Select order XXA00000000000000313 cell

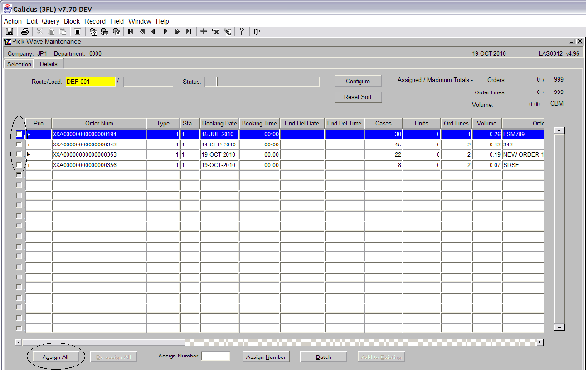click(99, 145)
